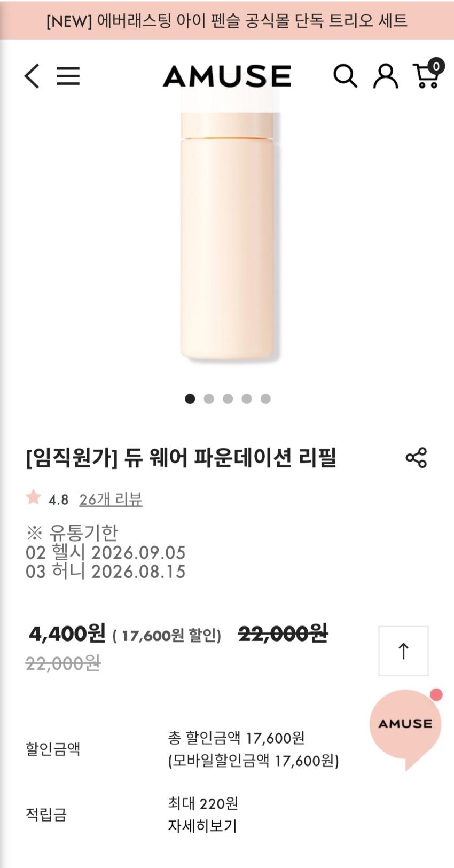Tap the NEW 에버래스팅 아이 펜슬 banner
This screenshot has height=868, width=454.
(227, 20)
